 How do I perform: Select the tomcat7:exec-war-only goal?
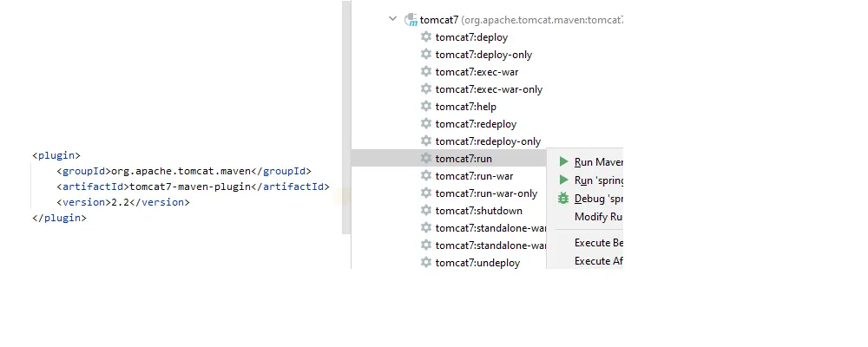click(x=489, y=89)
